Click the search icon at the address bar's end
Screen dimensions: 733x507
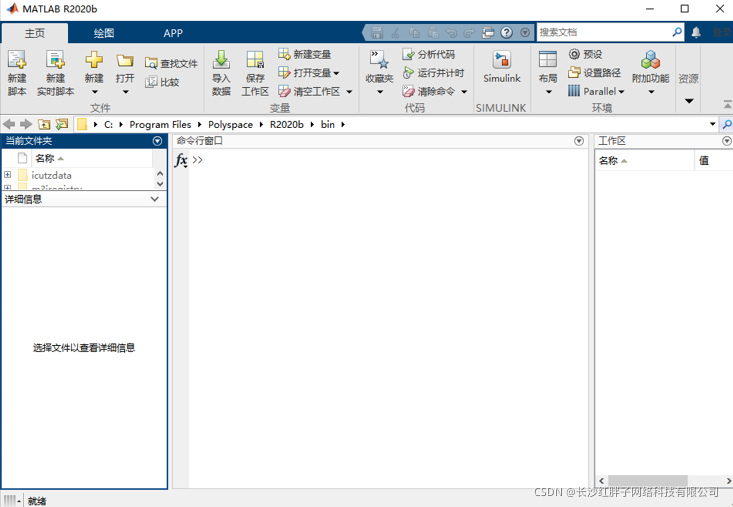coord(727,124)
